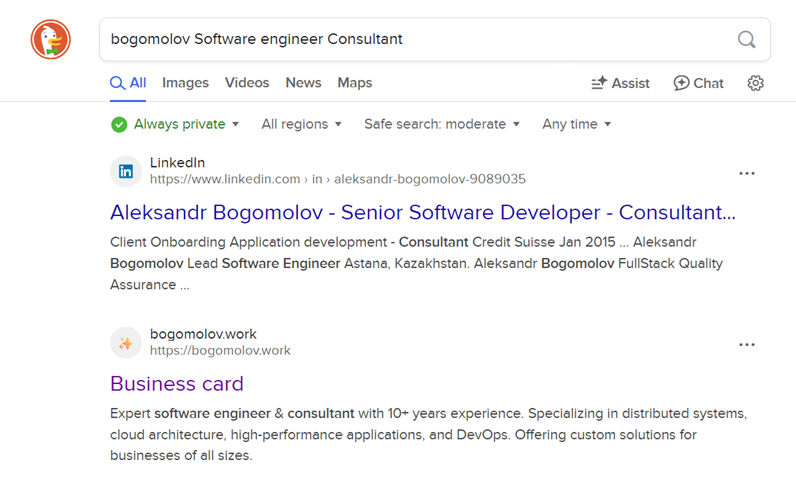The image size is (796, 484).
Task: Open the Safe search: moderate dropdown
Action: pos(441,124)
